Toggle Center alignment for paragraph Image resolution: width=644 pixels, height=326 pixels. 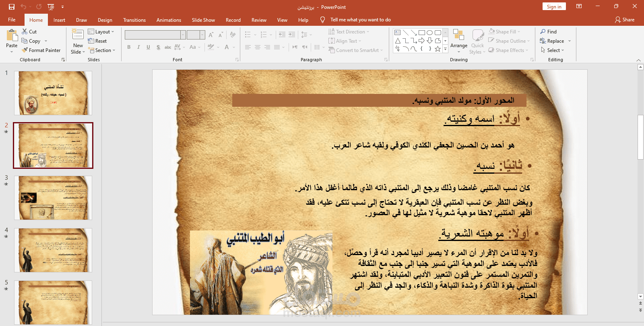258,47
